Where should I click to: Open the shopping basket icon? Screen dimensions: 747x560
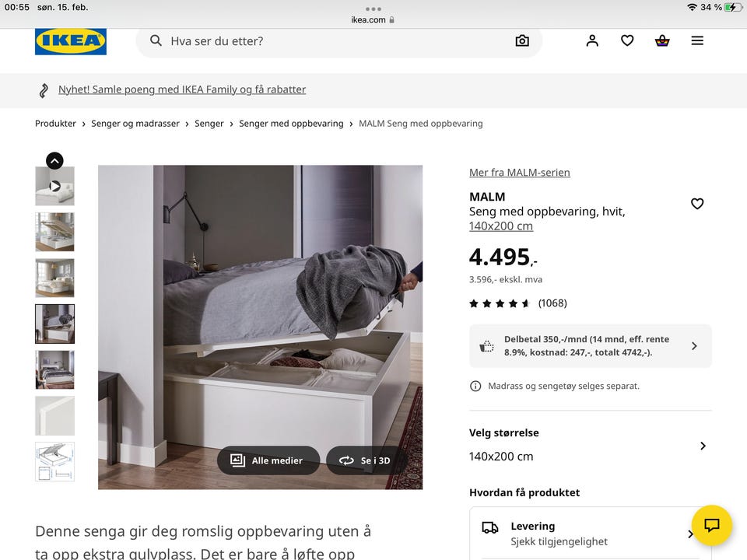point(662,41)
